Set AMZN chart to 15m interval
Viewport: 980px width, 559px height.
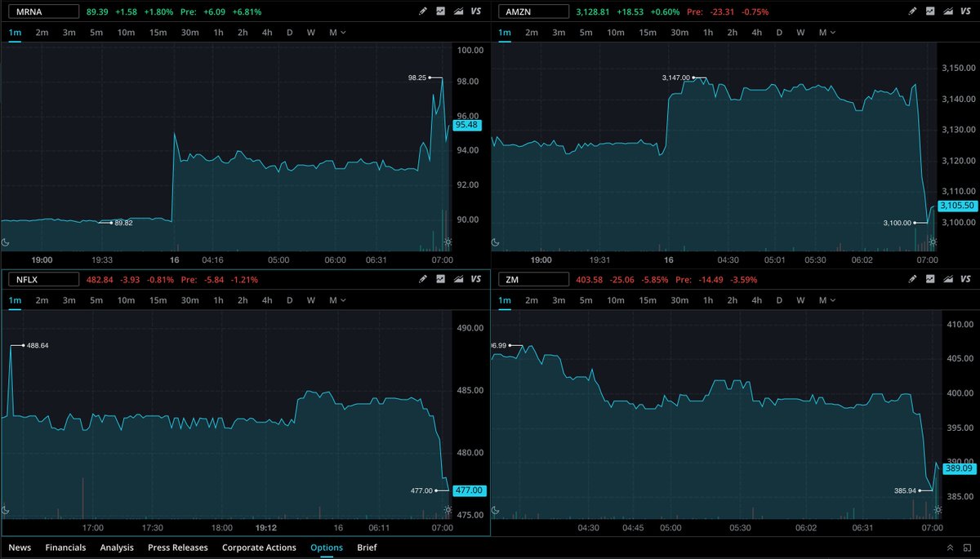coord(648,33)
